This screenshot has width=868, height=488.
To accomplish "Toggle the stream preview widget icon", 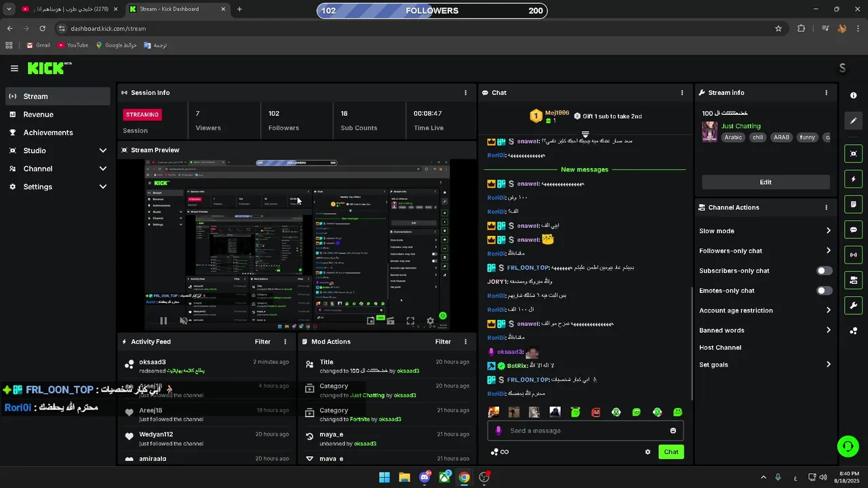I will [854, 154].
